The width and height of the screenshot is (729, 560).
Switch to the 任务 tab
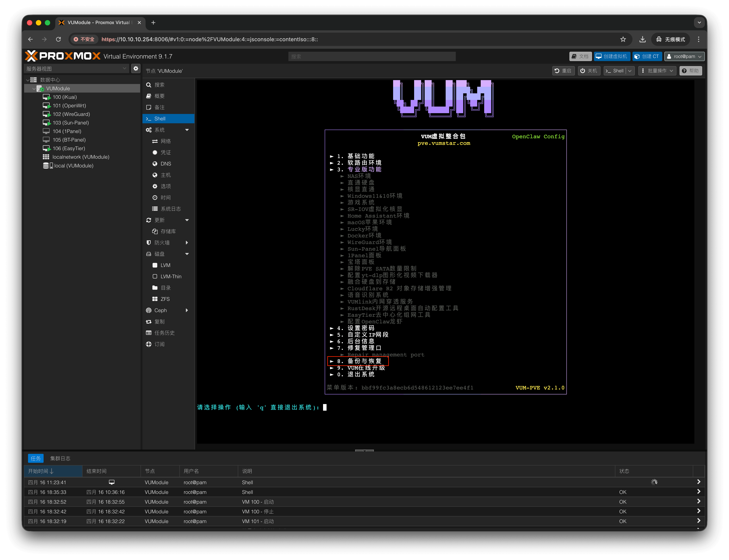(x=36, y=458)
